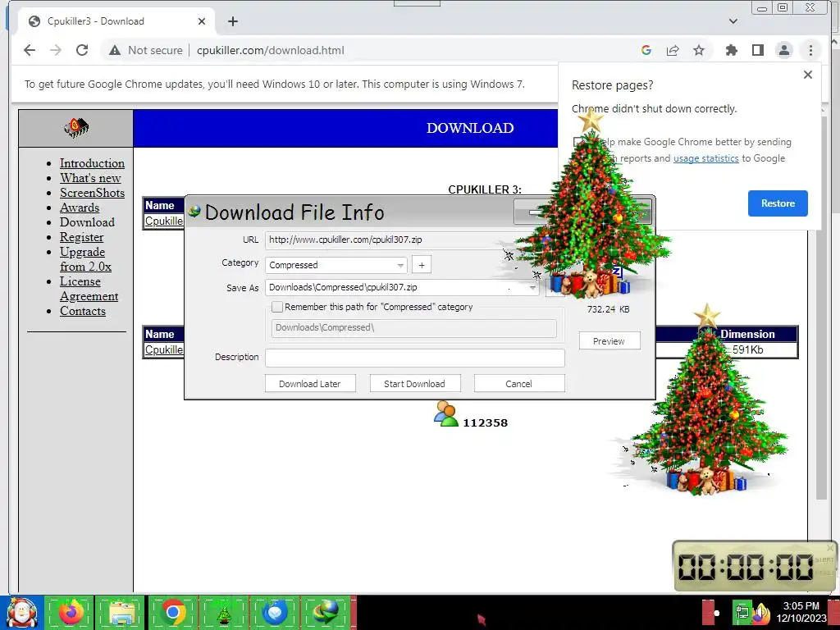Click the Dimension column header
Screen dimensions: 840x630
(x=748, y=335)
